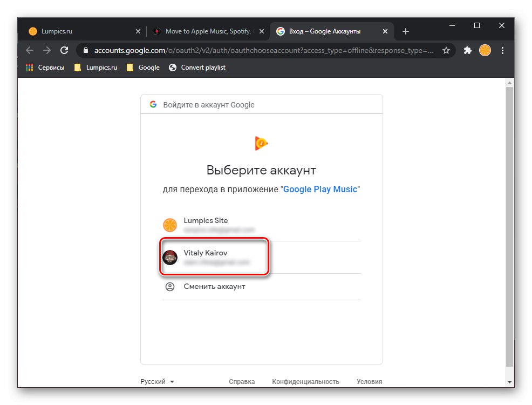
Task: Open Chrome's three-dot menu
Action: [x=502, y=51]
